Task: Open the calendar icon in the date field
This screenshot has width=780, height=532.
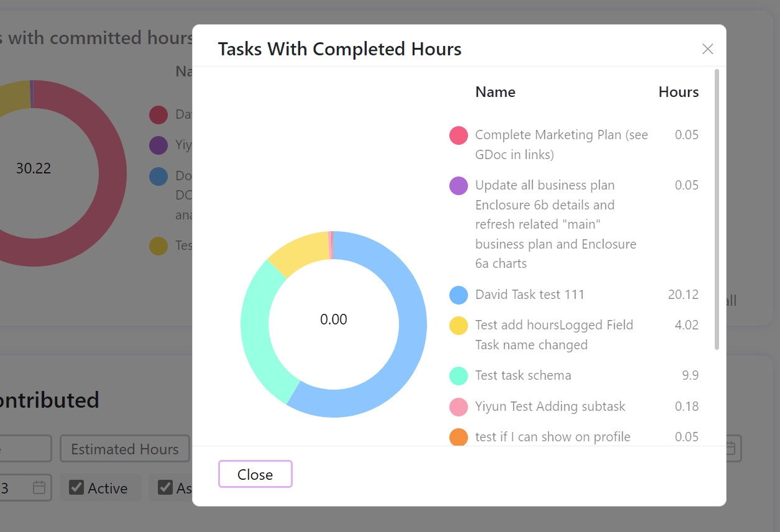Action: [39, 488]
